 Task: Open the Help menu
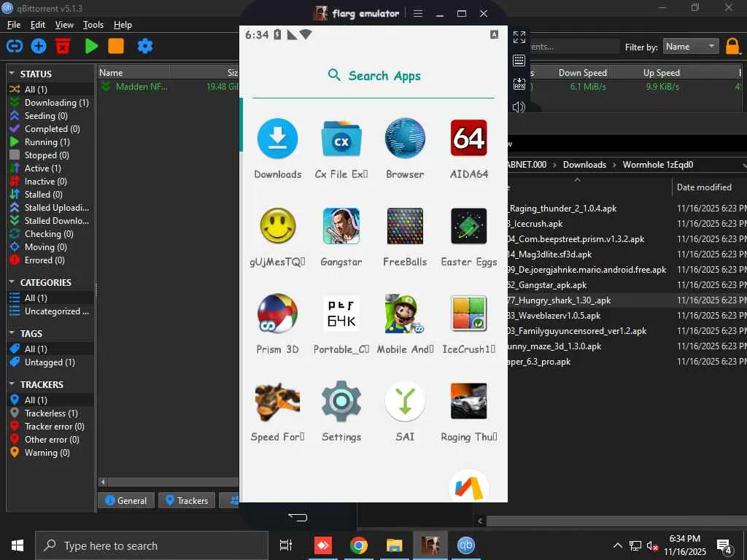pos(123,25)
